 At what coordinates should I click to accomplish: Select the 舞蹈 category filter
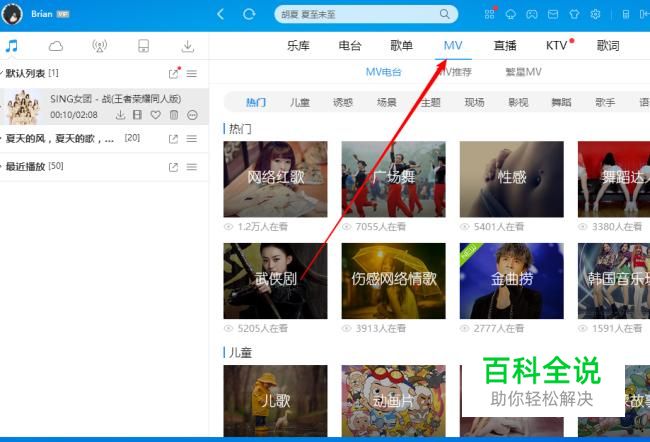(x=561, y=102)
